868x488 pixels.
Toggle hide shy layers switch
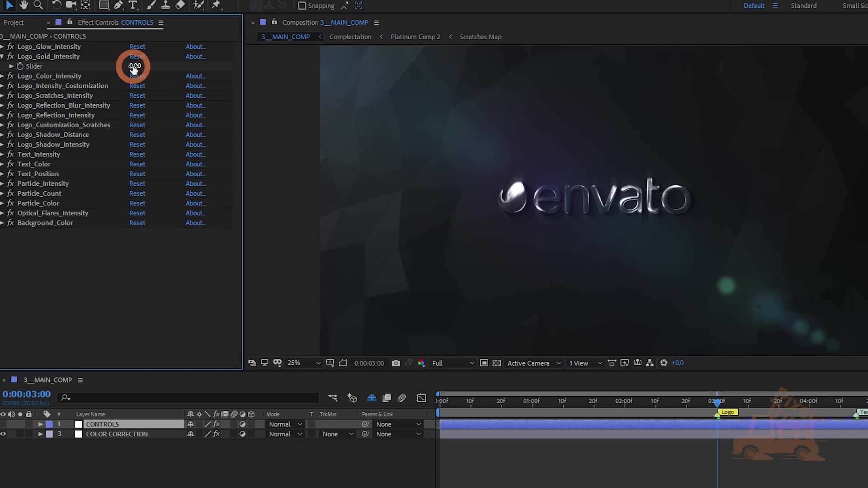(x=372, y=398)
